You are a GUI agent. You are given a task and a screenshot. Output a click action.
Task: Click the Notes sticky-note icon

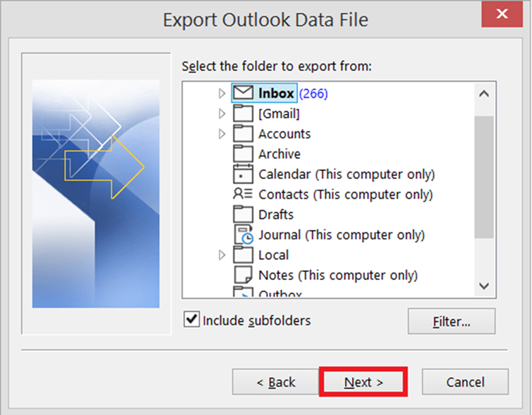pyautogui.click(x=243, y=275)
